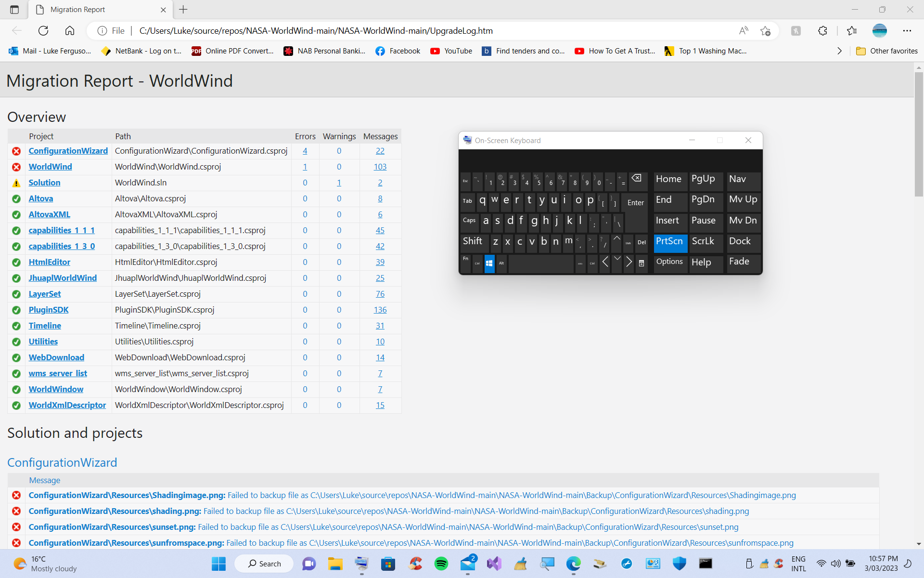This screenshot has width=924, height=578.
Task: Click the scrollbar down arrow
Action: click(919, 544)
